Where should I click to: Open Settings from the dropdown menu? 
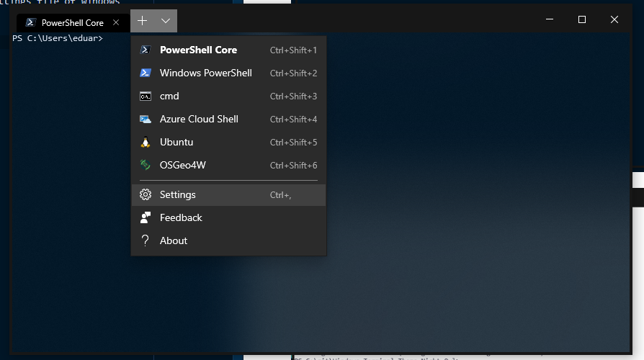click(228, 194)
